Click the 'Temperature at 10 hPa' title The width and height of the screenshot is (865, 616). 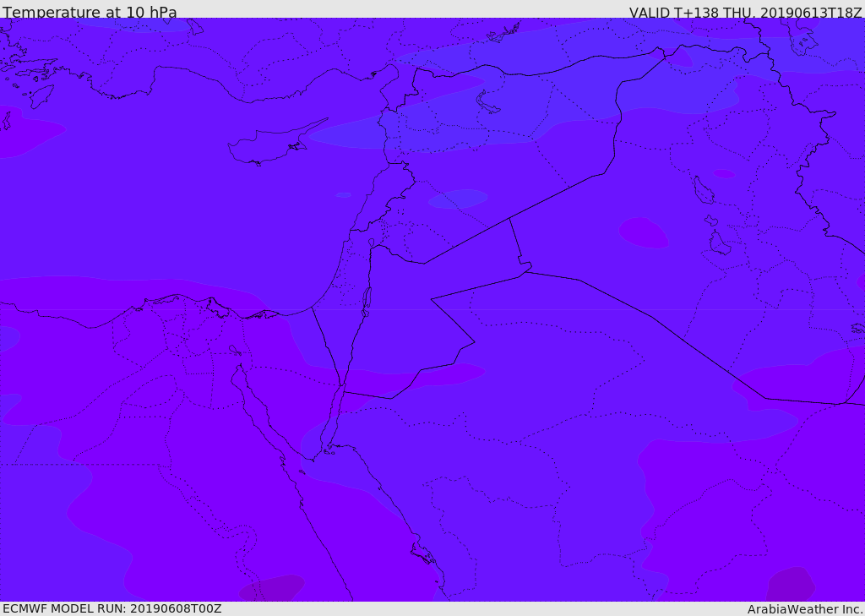90,13
